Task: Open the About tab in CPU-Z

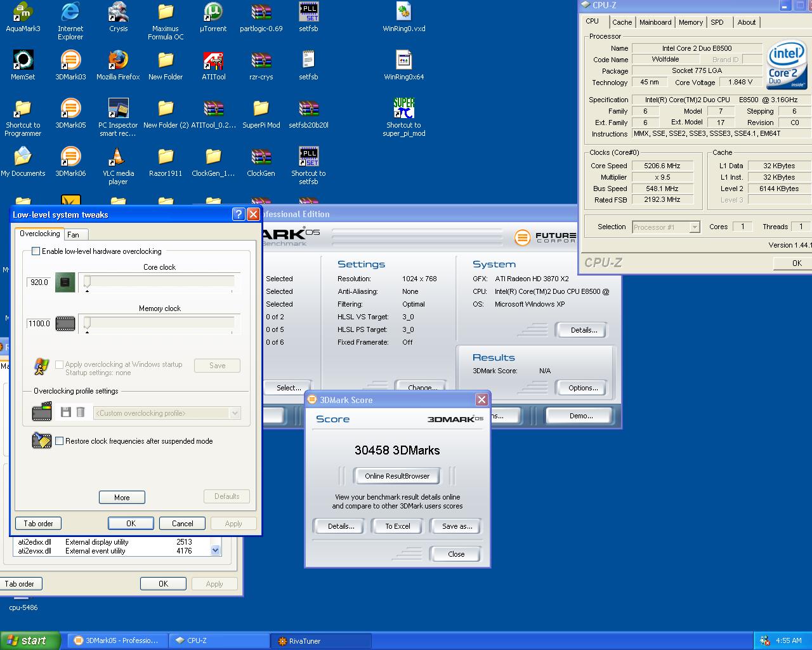Action: click(747, 22)
